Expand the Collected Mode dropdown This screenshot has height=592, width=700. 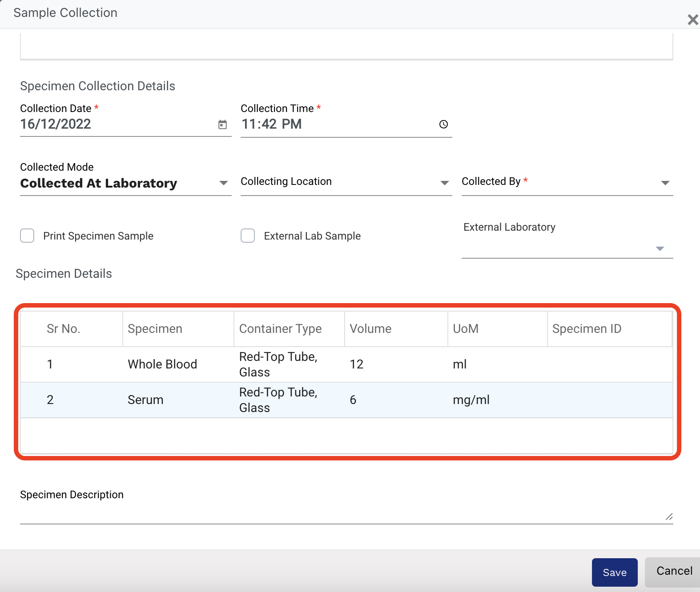pyautogui.click(x=223, y=183)
